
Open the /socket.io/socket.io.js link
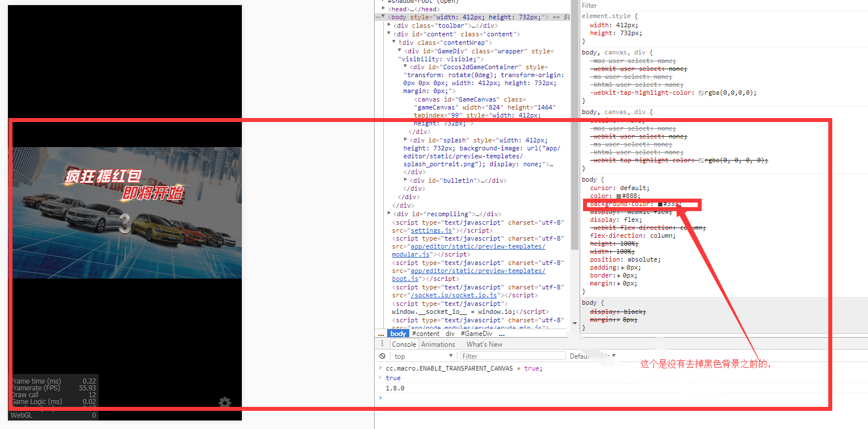(x=454, y=295)
